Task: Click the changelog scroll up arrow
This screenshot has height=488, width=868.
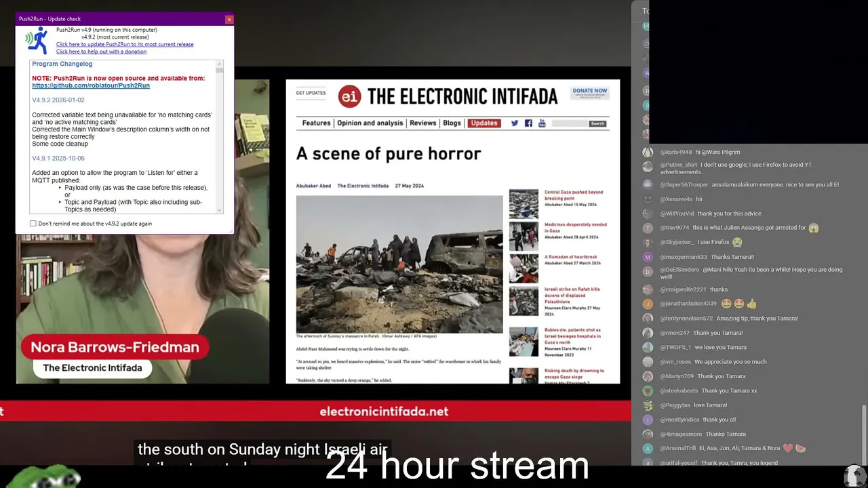Action: 219,64
